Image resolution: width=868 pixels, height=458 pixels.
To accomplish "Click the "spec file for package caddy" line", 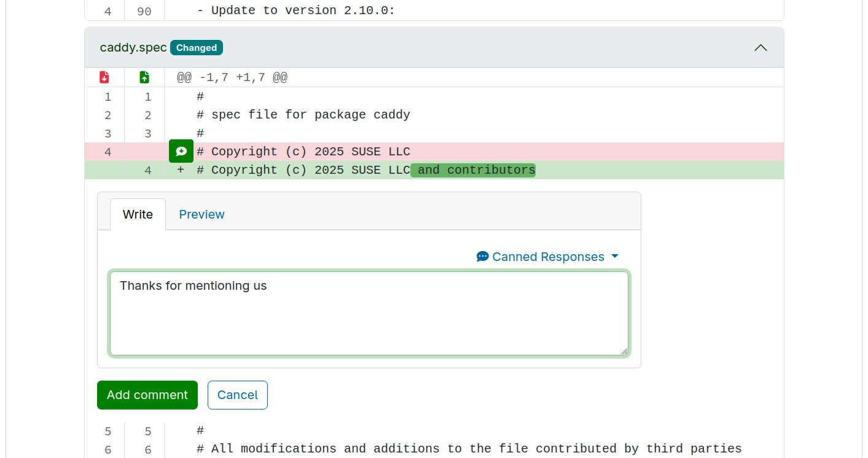I will tap(310, 115).
